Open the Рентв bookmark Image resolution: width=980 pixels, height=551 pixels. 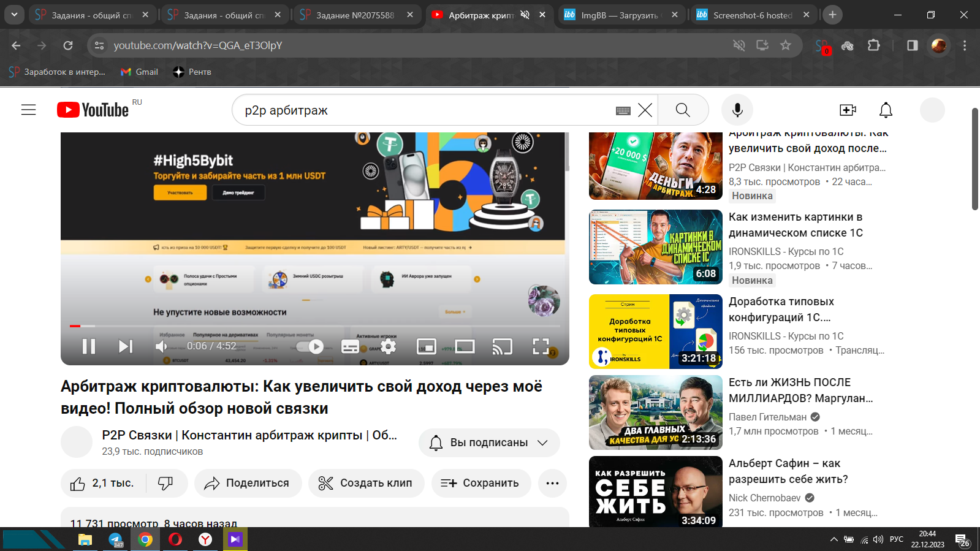tap(192, 72)
